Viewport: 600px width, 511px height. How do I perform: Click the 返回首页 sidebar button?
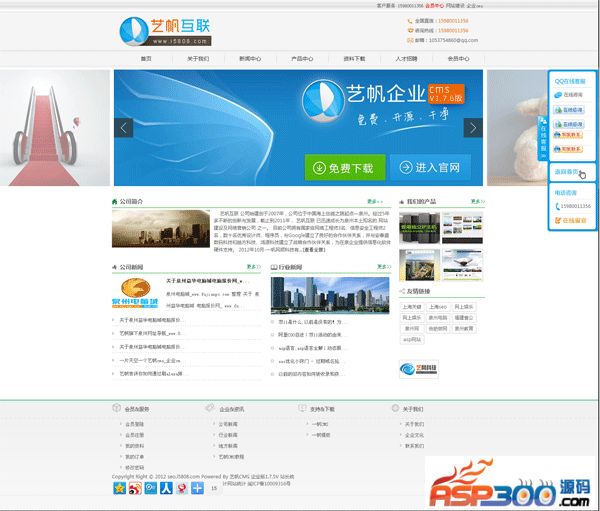click(x=567, y=172)
